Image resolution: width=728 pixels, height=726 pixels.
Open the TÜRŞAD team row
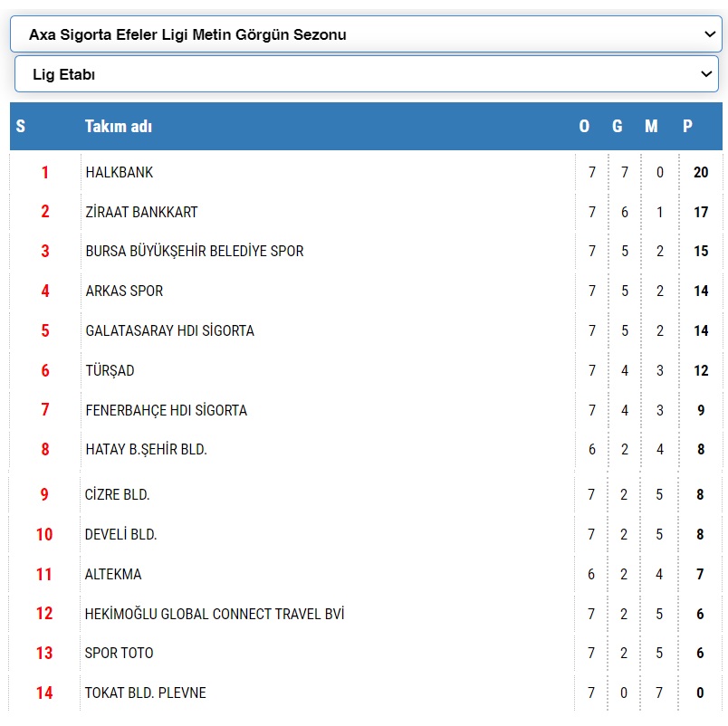point(110,371)
